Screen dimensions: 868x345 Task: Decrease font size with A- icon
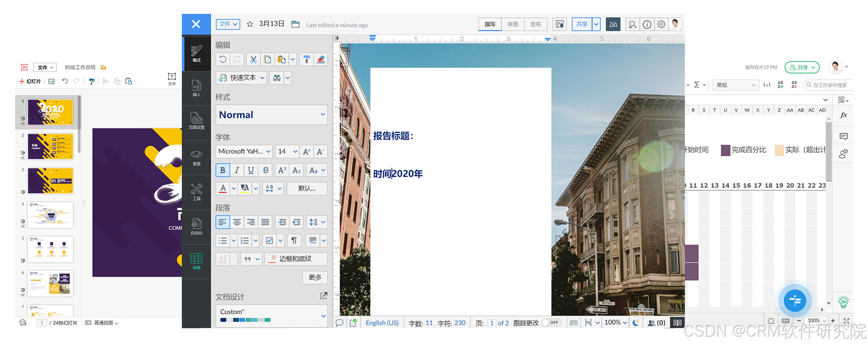tap(320, 152)
